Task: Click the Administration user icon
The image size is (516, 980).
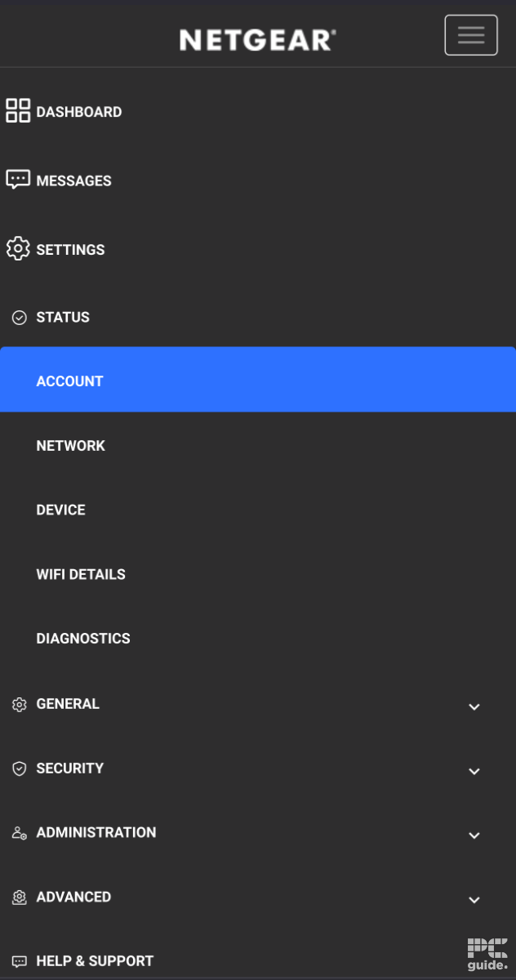Action: [20, 833]
